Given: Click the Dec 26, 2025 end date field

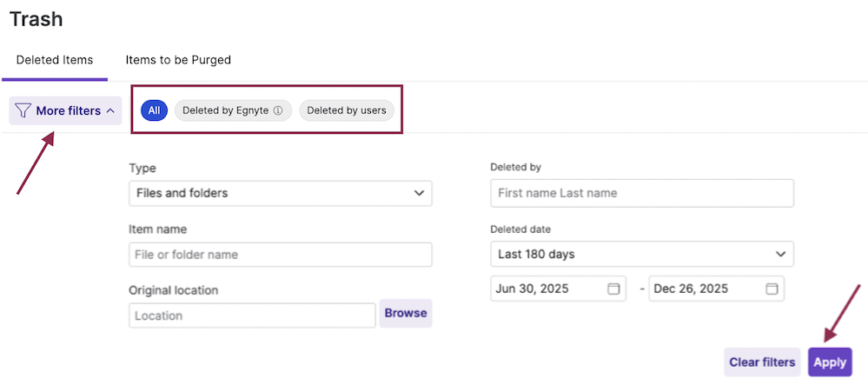Looking at the screenshot, I should click(706, 289).
